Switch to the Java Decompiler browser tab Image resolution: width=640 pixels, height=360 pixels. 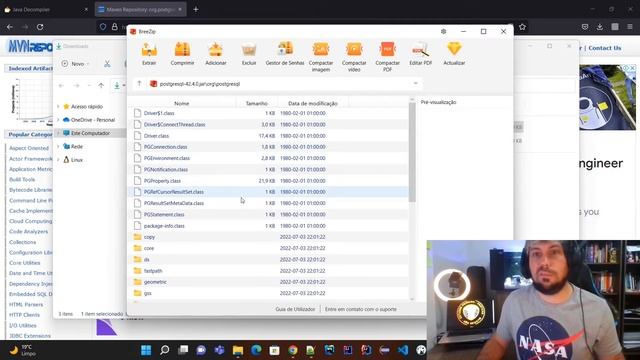coord(46,9)
